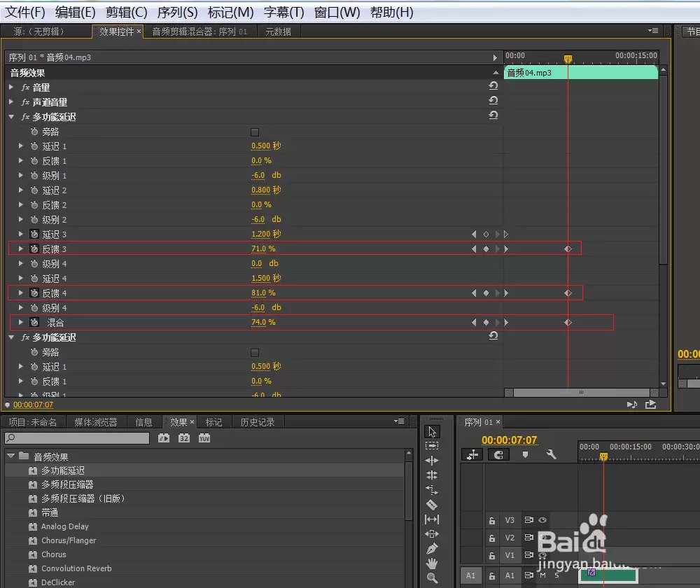Select the Slide tool
This screenshot has height=588, width=700.
[x=432, y=533]
